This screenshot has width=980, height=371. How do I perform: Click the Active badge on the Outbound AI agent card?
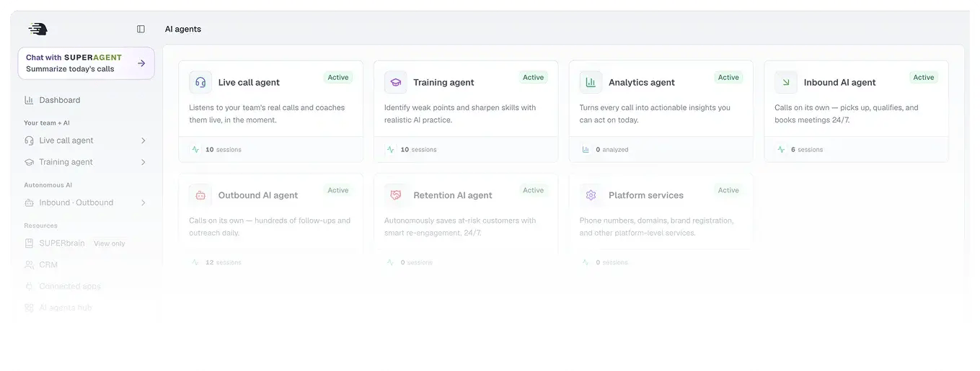point(338,190)
